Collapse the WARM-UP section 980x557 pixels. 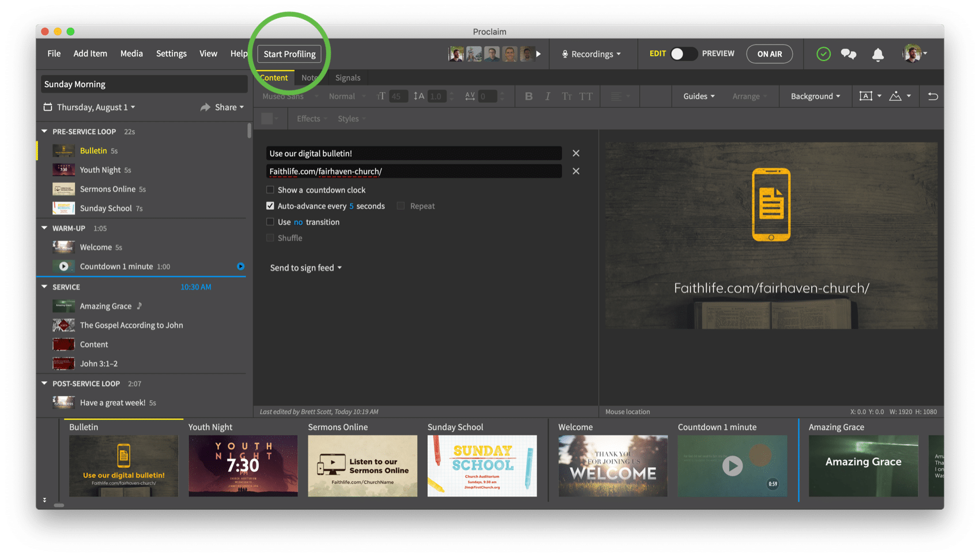click(x=44, y=228)
